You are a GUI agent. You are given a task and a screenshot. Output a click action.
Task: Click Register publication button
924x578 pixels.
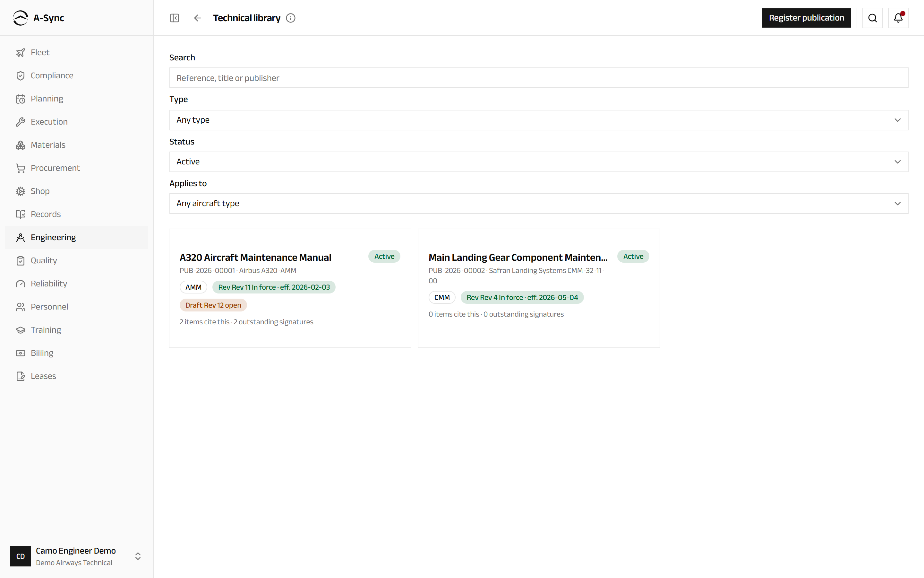[x=806, y=18]
